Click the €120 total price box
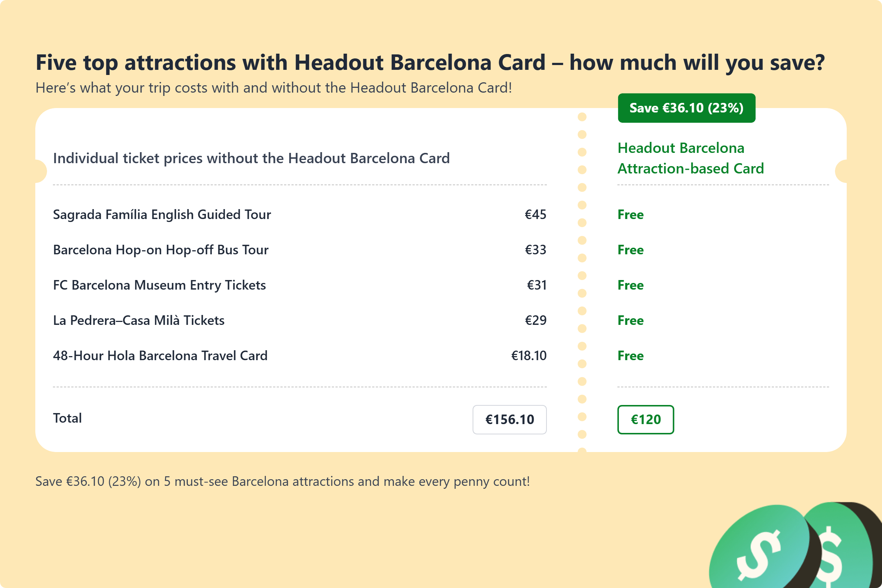The height and width of the screenshot is (588, 882). (x=645, y=419)
